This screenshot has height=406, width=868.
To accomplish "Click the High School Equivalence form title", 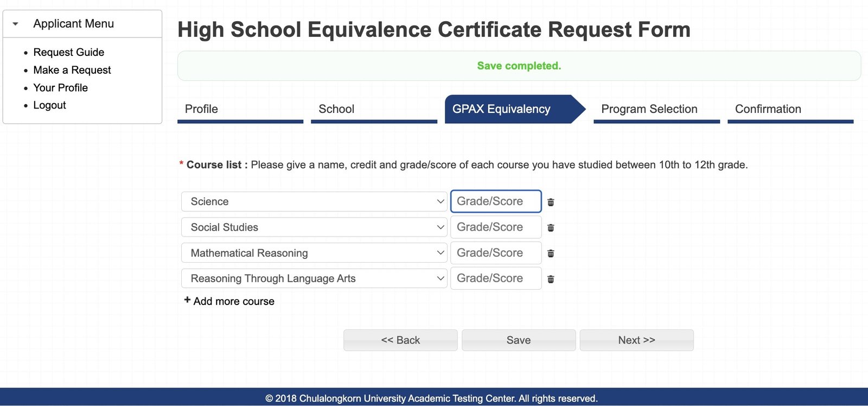I will coord(434,29).
